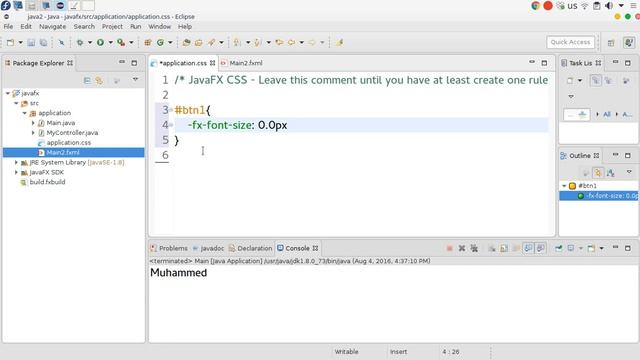Expand the MyController.java tree node
The width and height of the screenshot is (640, 360).
33,133
